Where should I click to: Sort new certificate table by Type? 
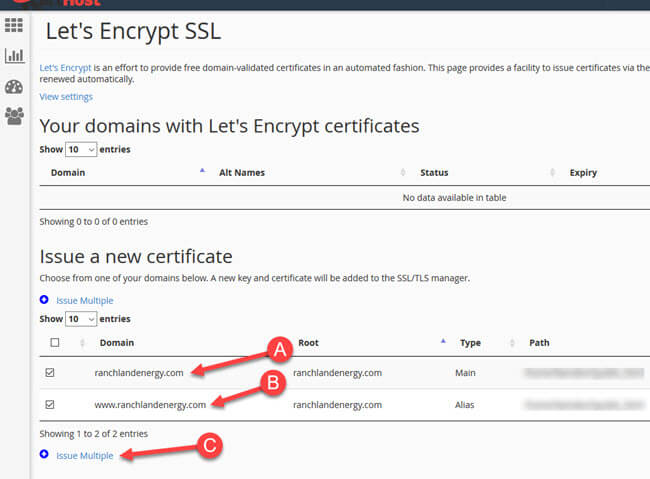[470, 343]
